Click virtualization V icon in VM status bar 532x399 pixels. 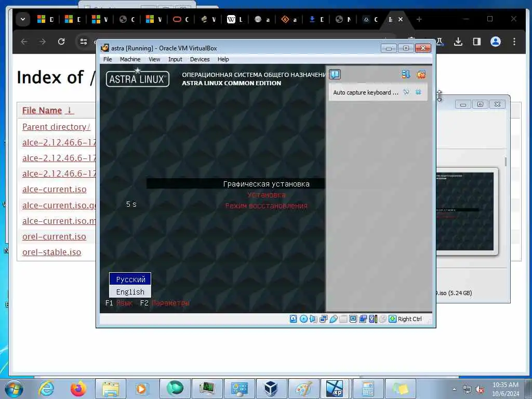(373, 319)
